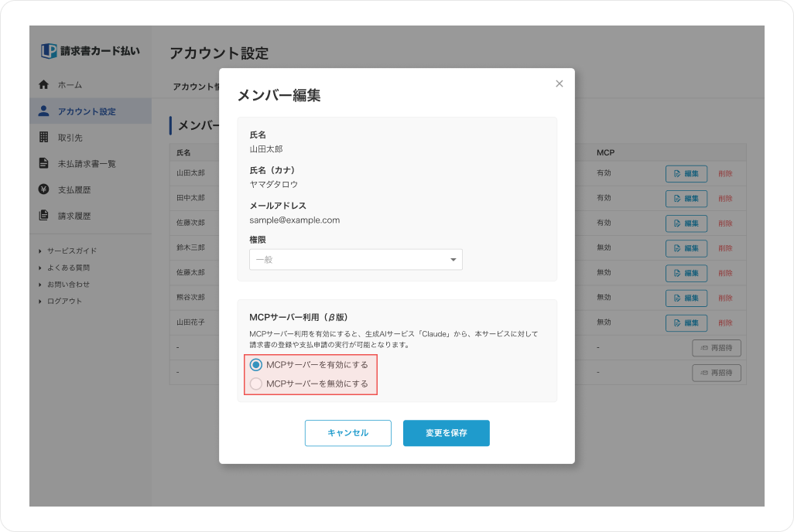794x532 pixels.
Task: Click the 変更を保存 button
Action: [446, 433]
